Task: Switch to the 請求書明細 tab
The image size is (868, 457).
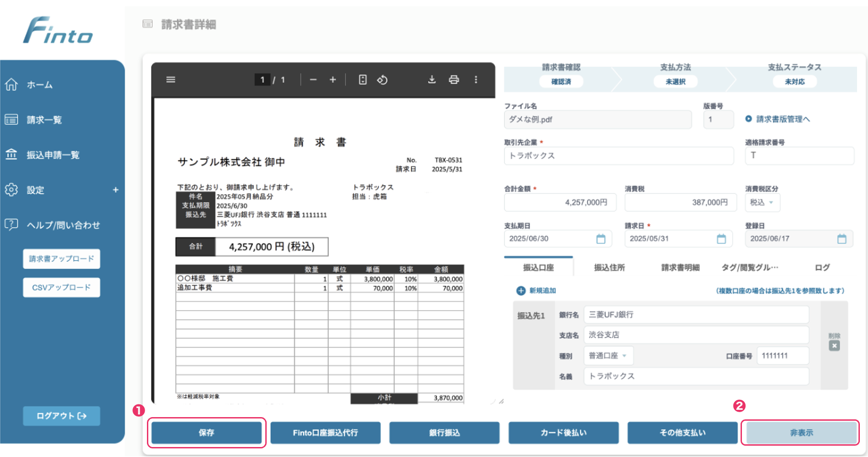Action: pyautogui.click(x=680, y=267)
